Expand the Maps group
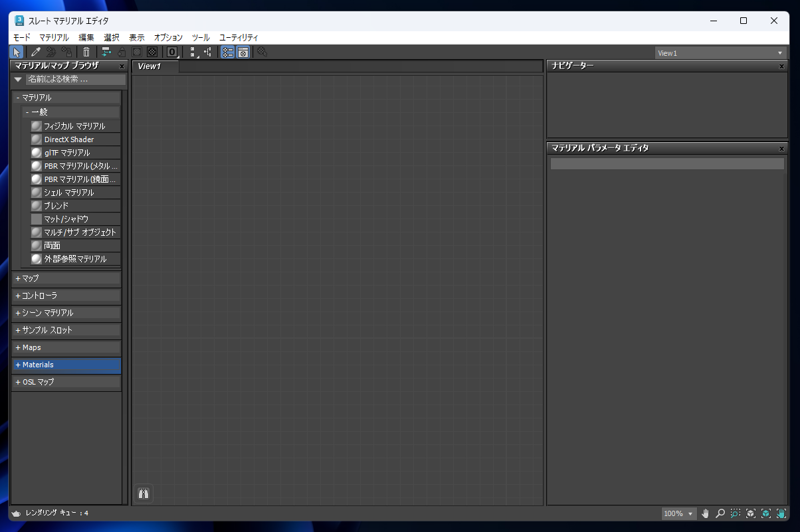This screenshot has height=532, width=800. 66,347
